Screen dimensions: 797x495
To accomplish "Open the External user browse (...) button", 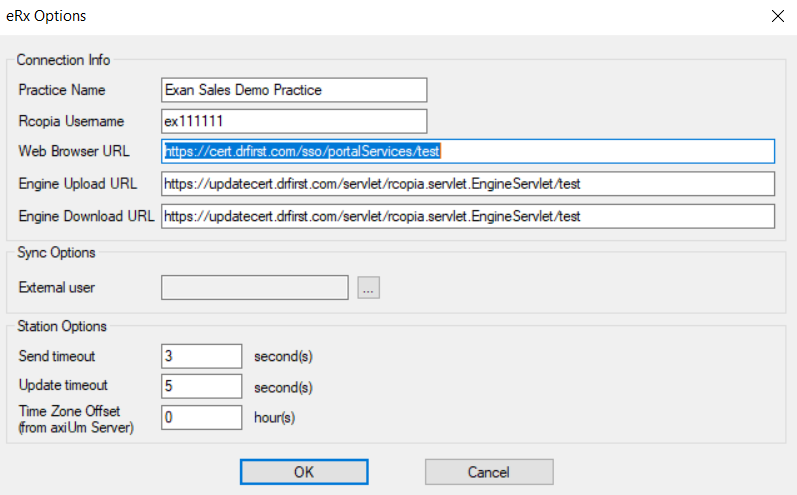I will 369,288.
